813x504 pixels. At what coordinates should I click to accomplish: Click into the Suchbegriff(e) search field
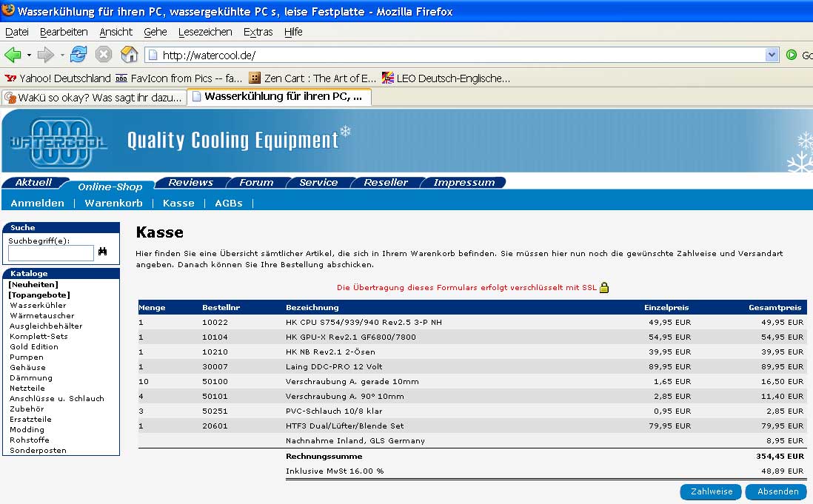point(51,253)
